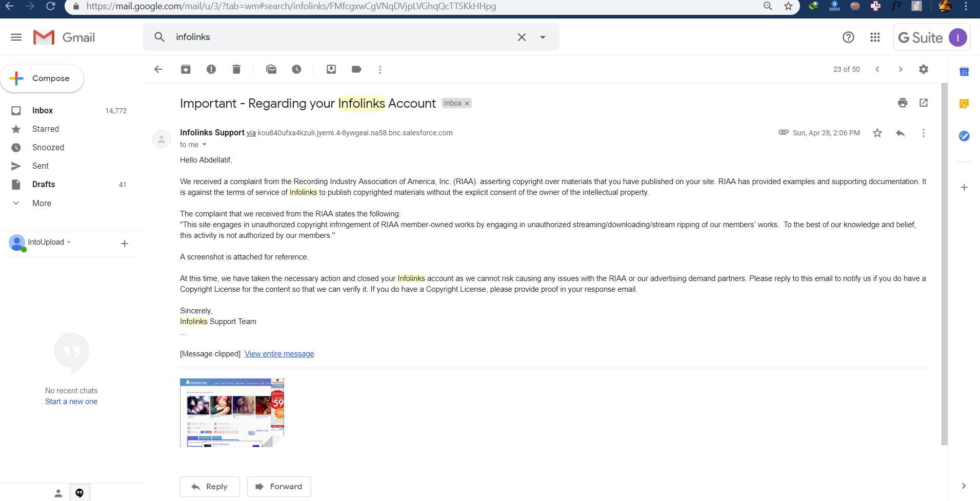Click Compose to write new email

point(42,78)
